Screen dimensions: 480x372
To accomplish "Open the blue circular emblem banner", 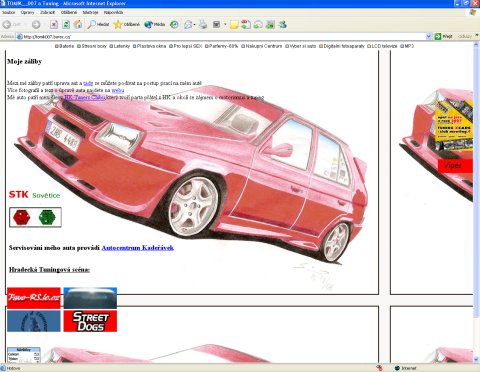I will pos(34,321).
